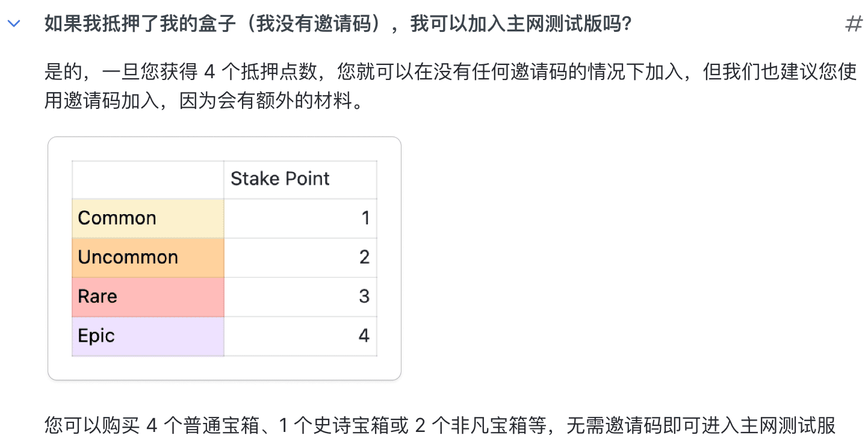The image size is (868, 447).
Task: Click the Rare stake value 3
Action: coord(364,297)
